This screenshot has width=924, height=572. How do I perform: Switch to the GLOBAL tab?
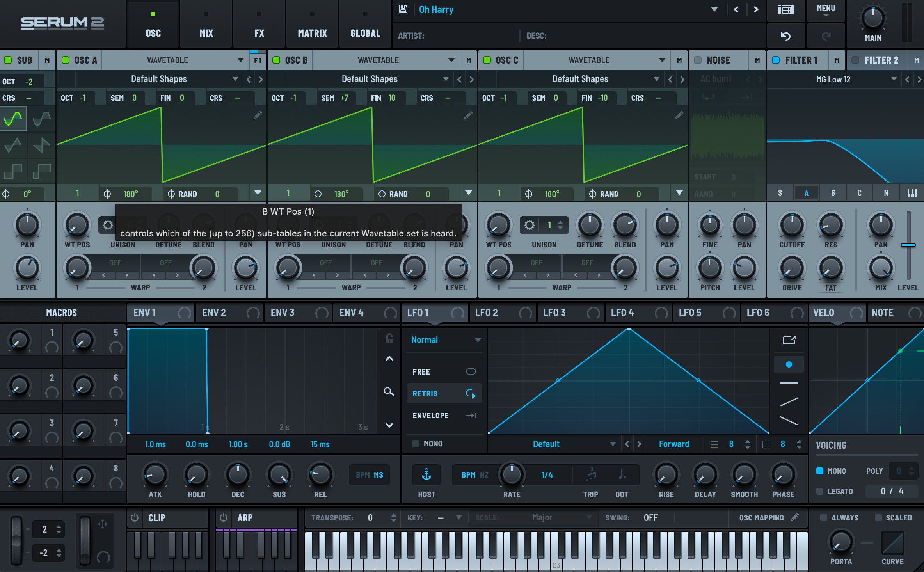(365, 24)
